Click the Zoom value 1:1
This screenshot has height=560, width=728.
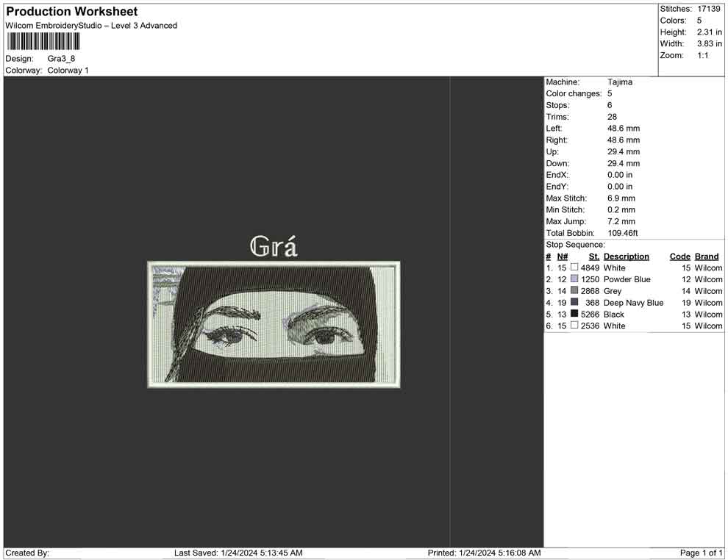click(x=703, y=55)
